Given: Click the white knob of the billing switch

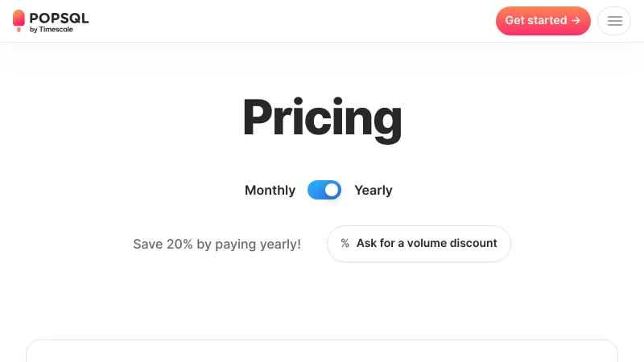Looking at the screenshot, I should click(332, 190).
